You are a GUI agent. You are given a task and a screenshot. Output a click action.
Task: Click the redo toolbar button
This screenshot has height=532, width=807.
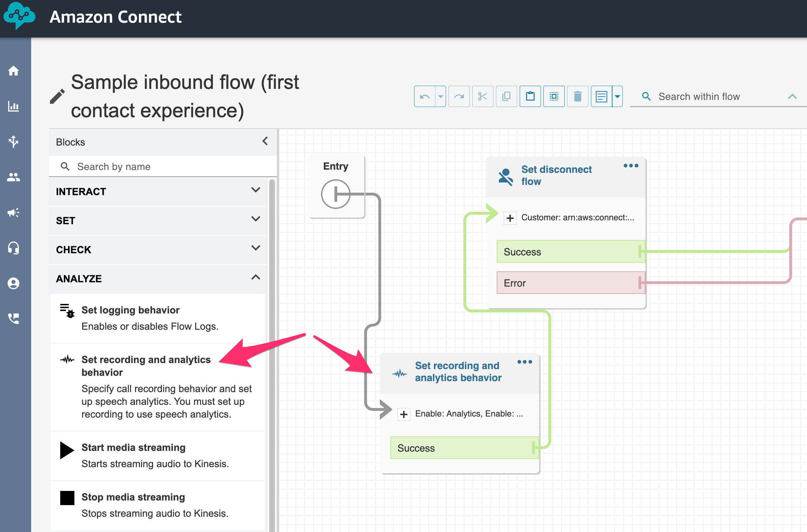tap(459, 96)
